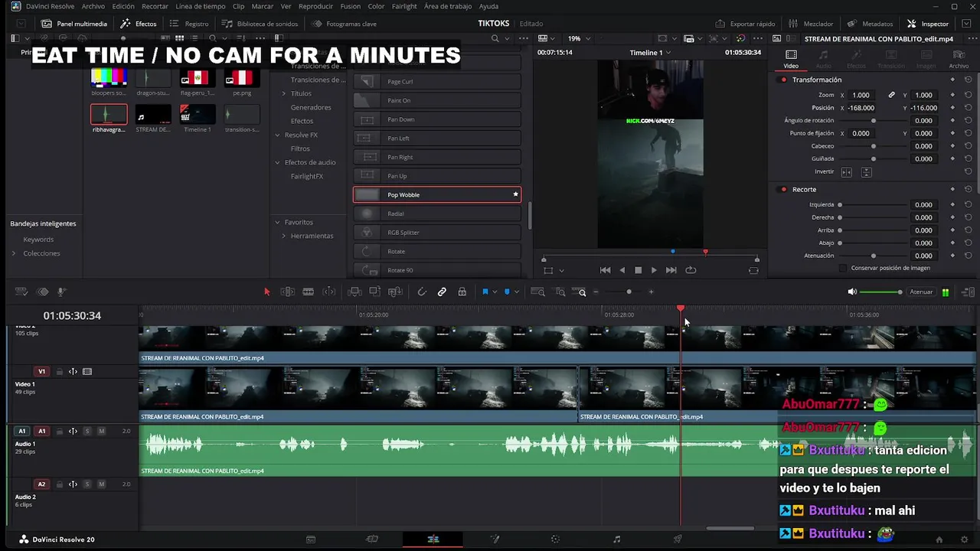This screenshot has width=980, height=551.
Task: Add a blue flag to the clip
Action: coord(485,292)
